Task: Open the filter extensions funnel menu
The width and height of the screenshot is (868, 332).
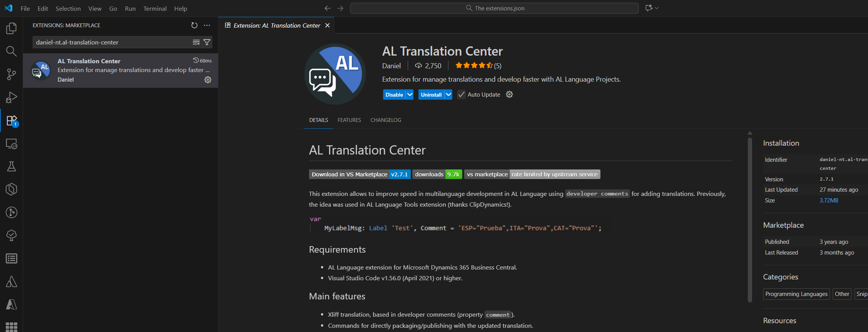Action: point(207,42)
